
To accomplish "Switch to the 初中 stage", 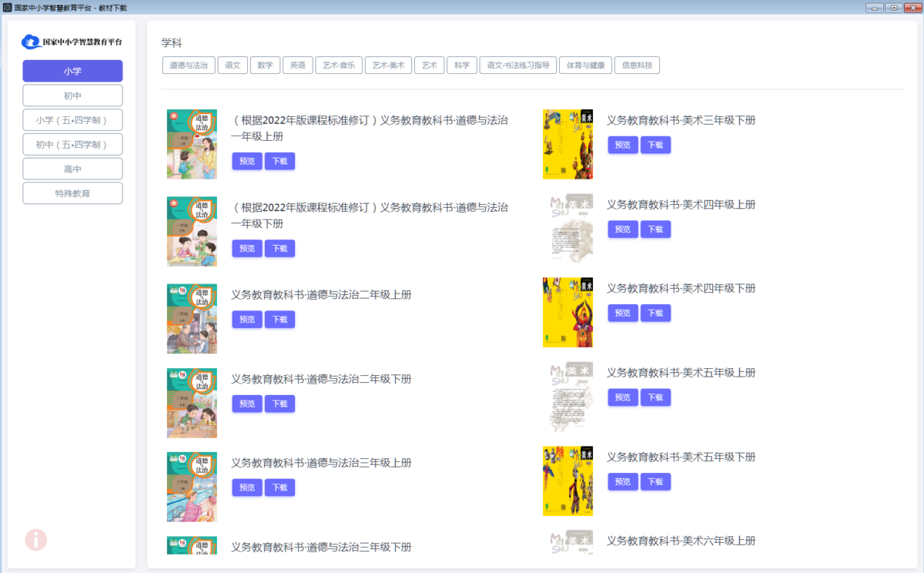I will 72,95.
